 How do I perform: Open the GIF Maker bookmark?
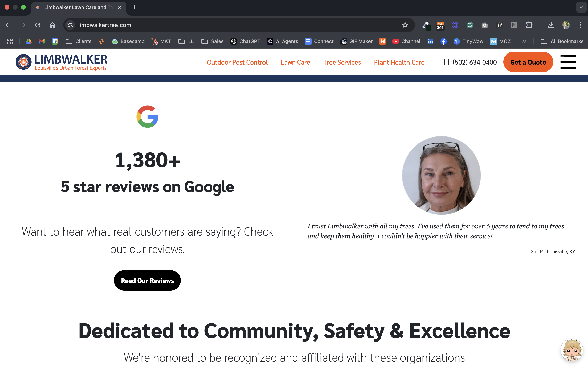(356, 41)
